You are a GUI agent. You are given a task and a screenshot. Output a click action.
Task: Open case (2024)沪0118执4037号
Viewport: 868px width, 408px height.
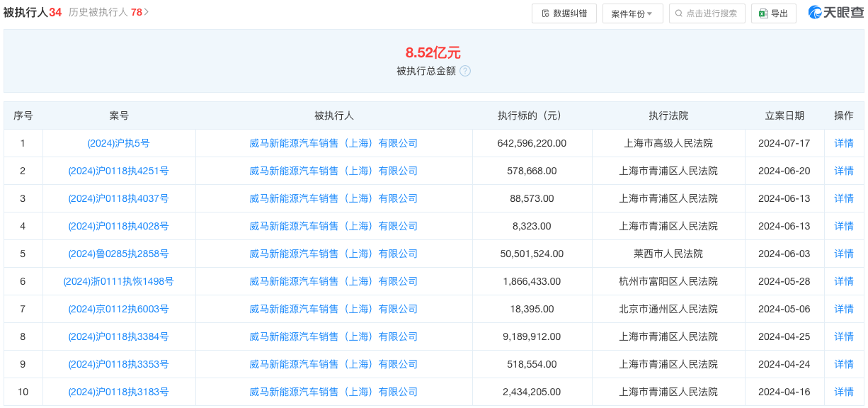pyautogui.click(x=119, y=198)
